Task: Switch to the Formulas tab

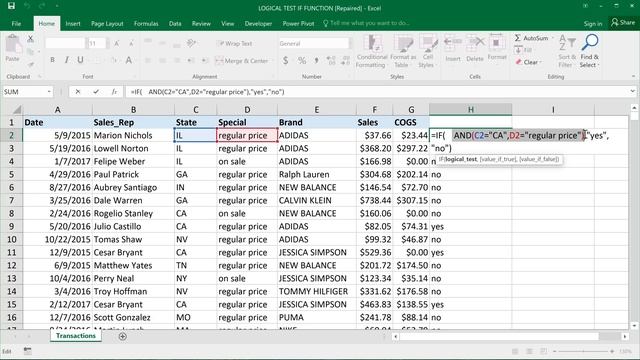Action: (146, 24)
